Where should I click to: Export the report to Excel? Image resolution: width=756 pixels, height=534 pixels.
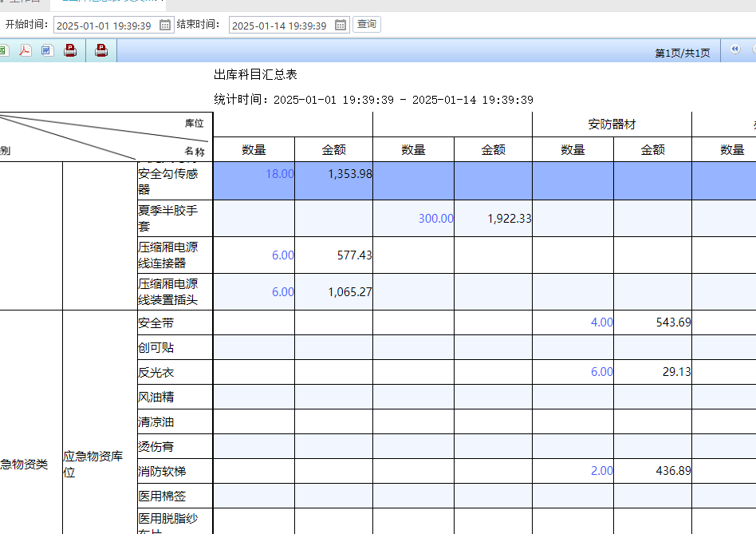(x=3, y=51)
